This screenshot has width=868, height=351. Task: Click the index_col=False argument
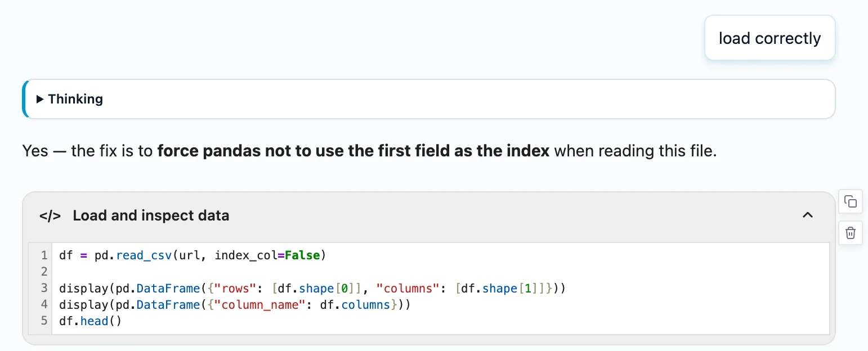(267, 255)
